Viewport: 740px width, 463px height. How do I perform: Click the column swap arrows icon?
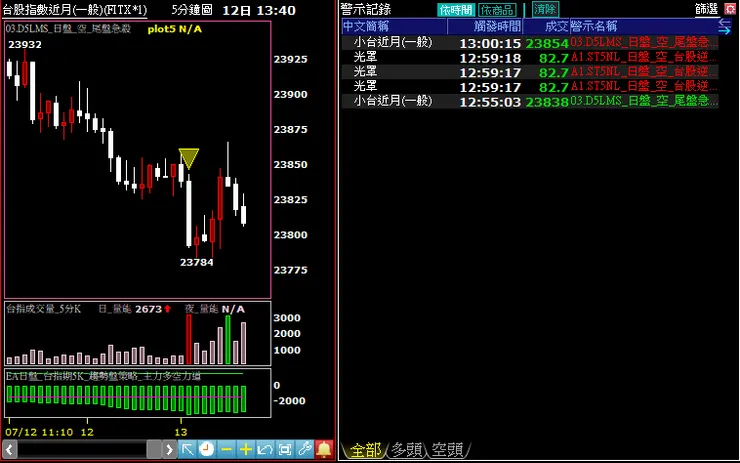click(x=724, y=26)
